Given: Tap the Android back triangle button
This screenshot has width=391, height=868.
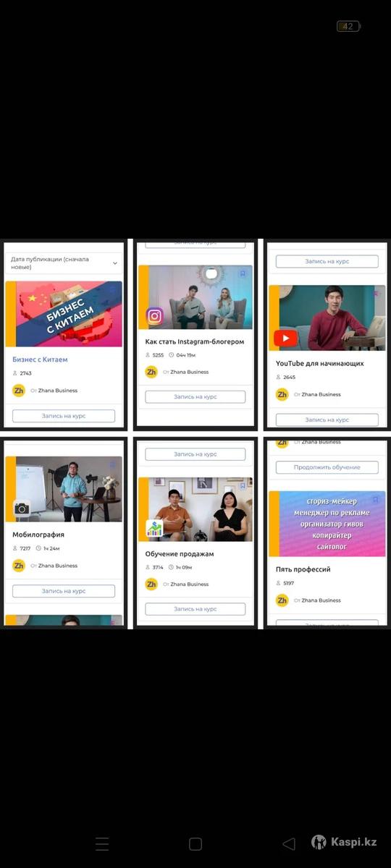Looking at the screenshot, I should tap(289, 843).
